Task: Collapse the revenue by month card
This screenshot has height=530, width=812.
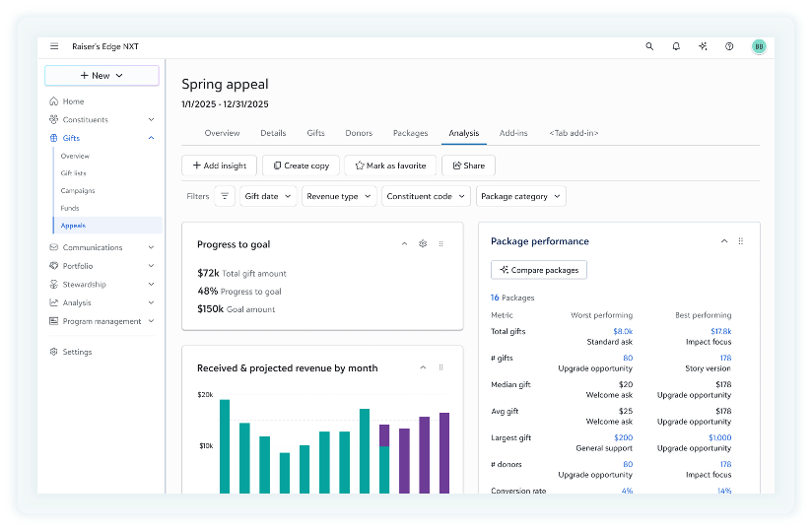Action: coord(423,367)
